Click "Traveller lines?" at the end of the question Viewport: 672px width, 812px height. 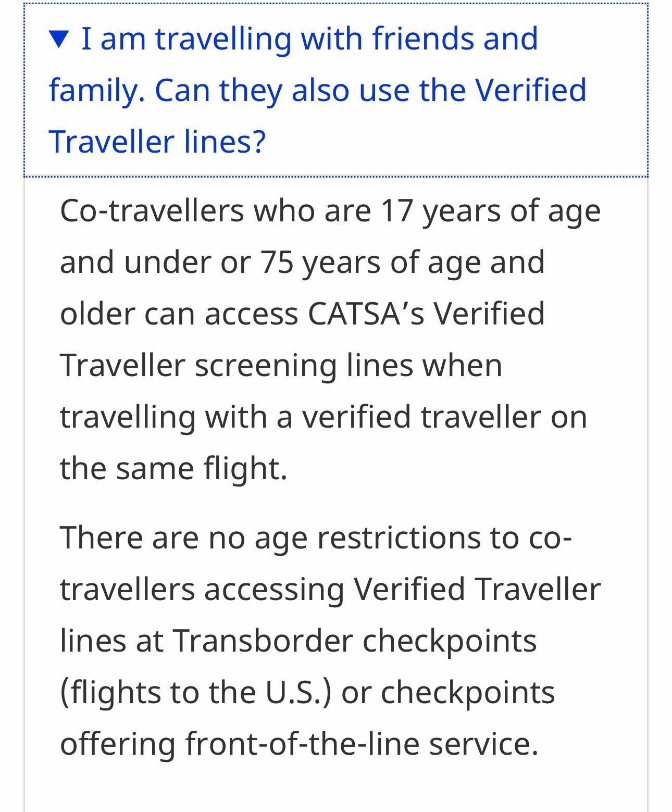pyautogui.click(x=157, y=142)
